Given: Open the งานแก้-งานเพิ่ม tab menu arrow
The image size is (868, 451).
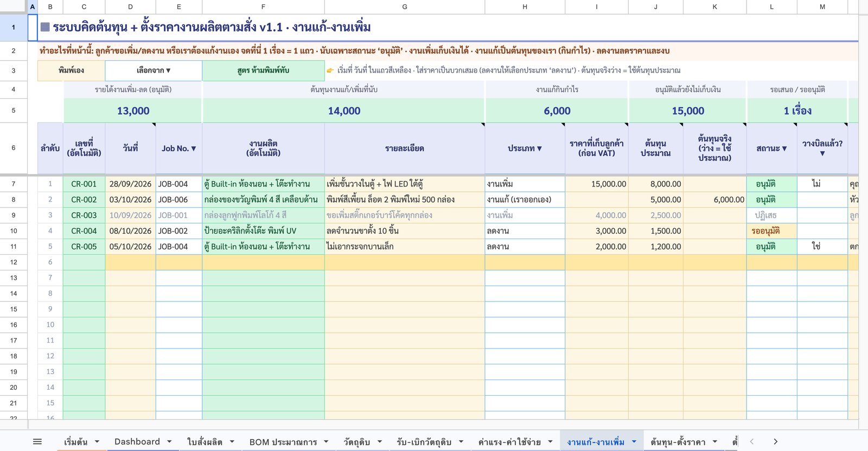Looking at the screenshot, I should [634, 442].
